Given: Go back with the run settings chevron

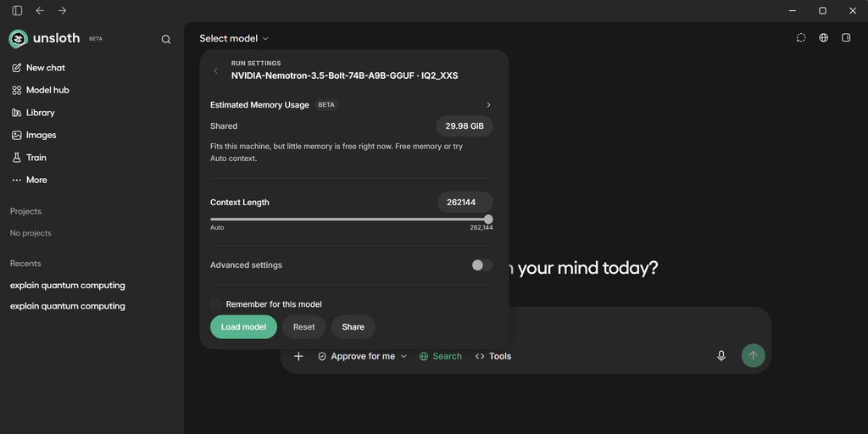Looking at the screenshot, I should tap(215, 71).
